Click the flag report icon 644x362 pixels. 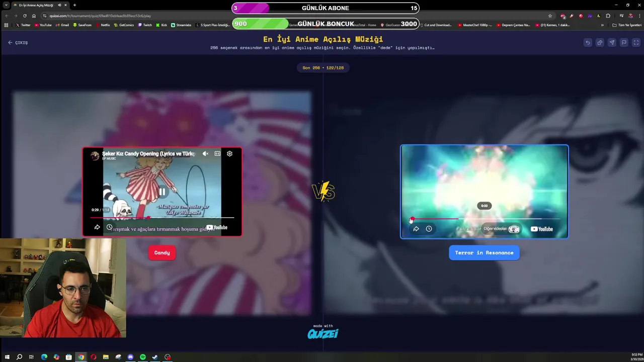tap(624, 43)
